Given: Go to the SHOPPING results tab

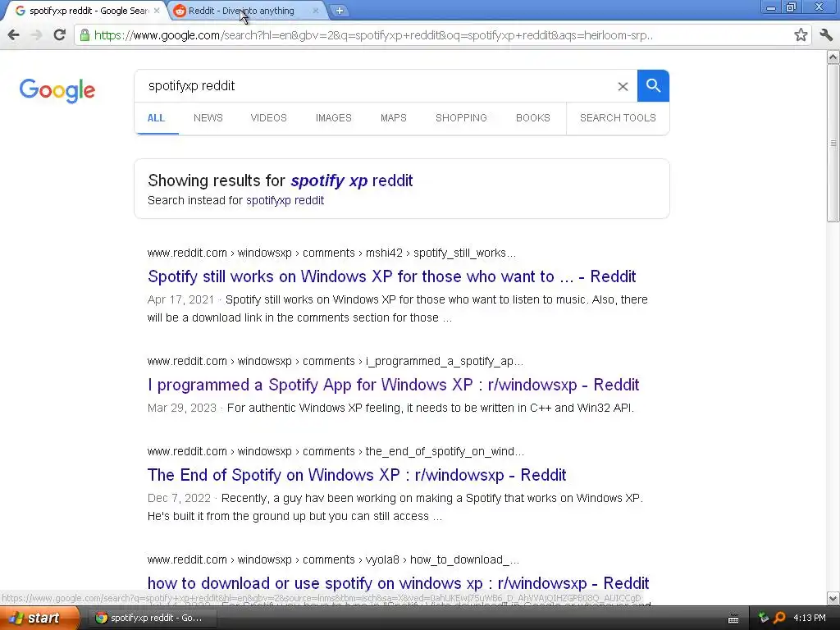Looking at the screenshot, I should 461,118.
